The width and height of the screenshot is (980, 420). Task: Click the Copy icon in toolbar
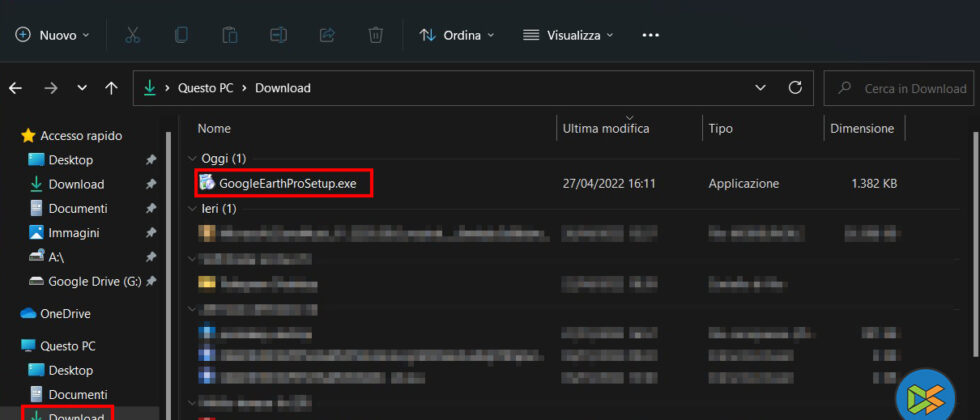click(181, 35)
